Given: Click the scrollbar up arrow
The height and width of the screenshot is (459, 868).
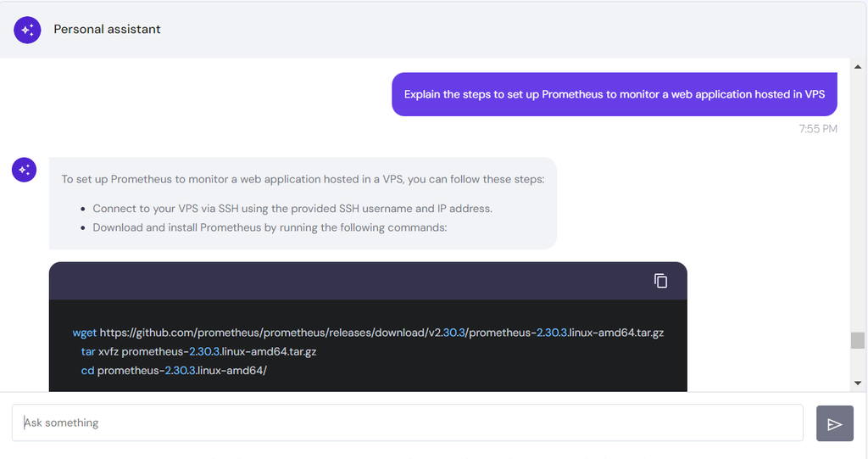Looking at the screenshot, I should [x=858, y=66].
